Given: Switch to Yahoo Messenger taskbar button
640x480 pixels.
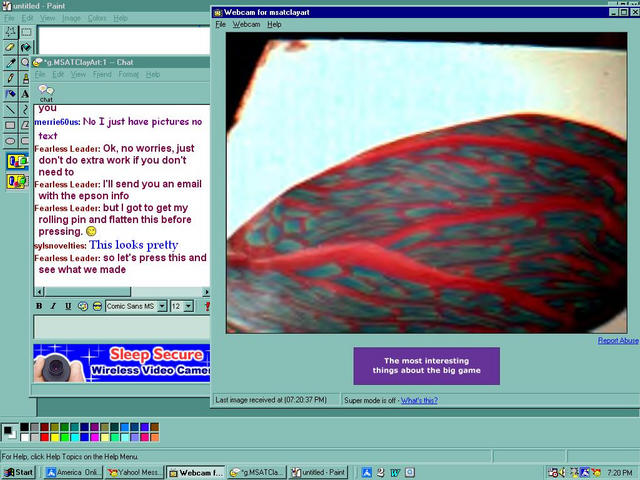Looking at the screenshot, I should coord(134,473).
